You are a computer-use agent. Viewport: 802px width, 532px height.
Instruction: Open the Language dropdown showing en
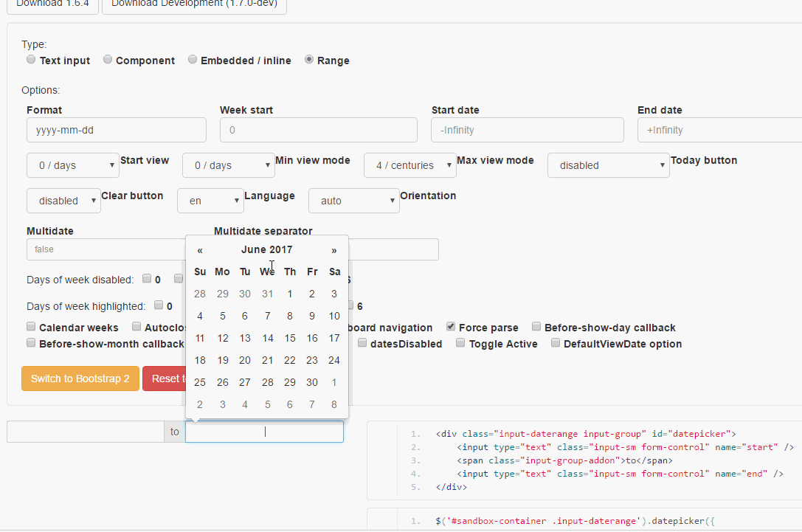coord(210,201)
